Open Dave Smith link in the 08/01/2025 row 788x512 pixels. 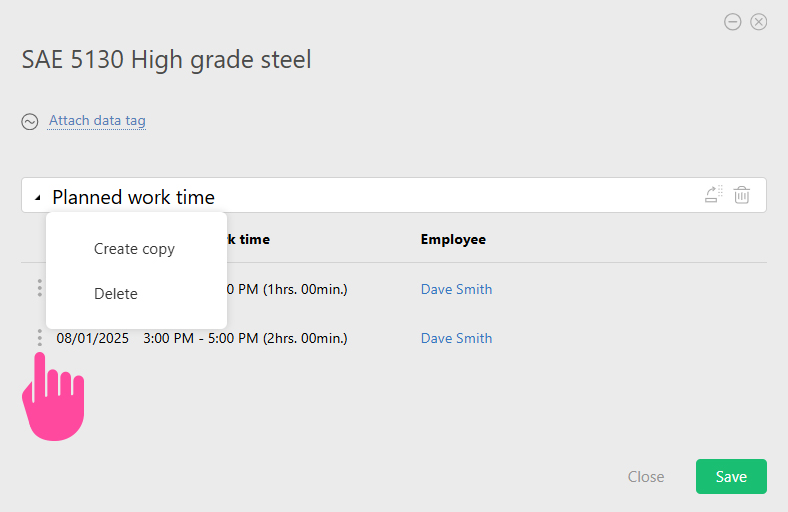pyautogui.click(x=456, y=338)
